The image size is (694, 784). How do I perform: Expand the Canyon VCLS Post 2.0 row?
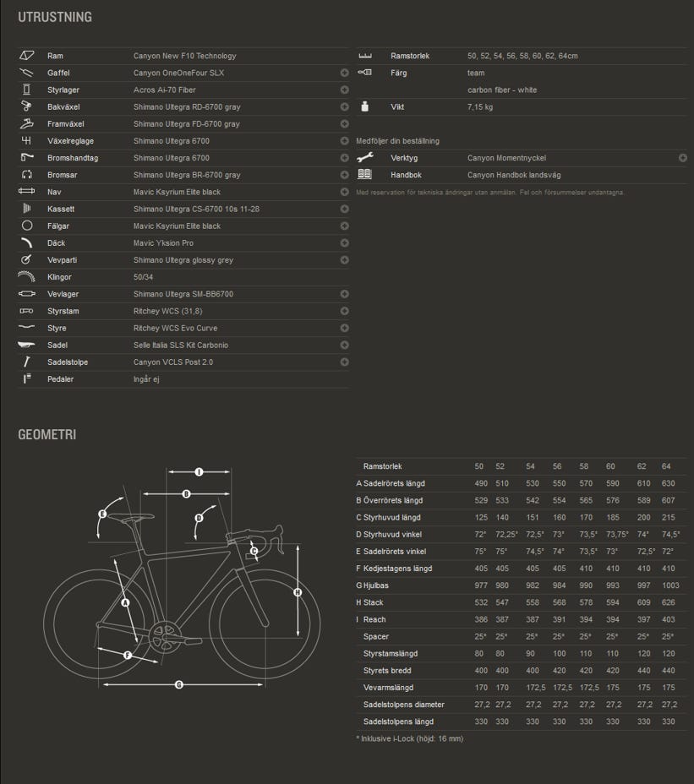click(x=344, y=362)
